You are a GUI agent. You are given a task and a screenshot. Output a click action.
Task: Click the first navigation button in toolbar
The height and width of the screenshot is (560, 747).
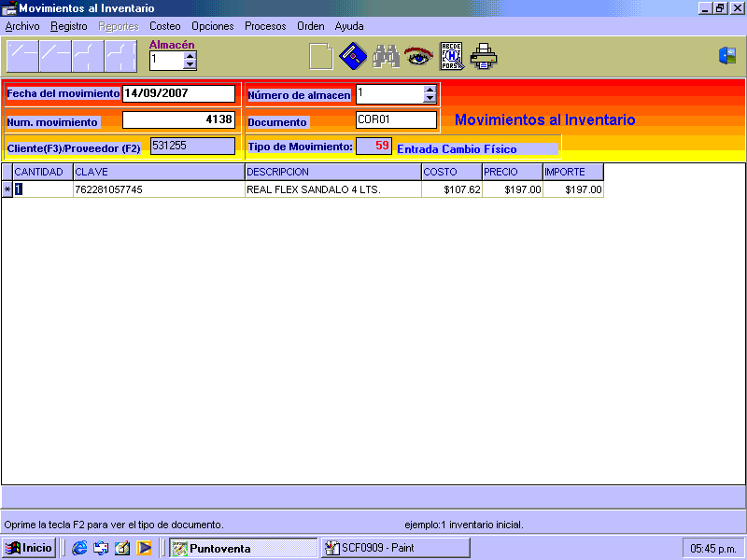[22, 57]
